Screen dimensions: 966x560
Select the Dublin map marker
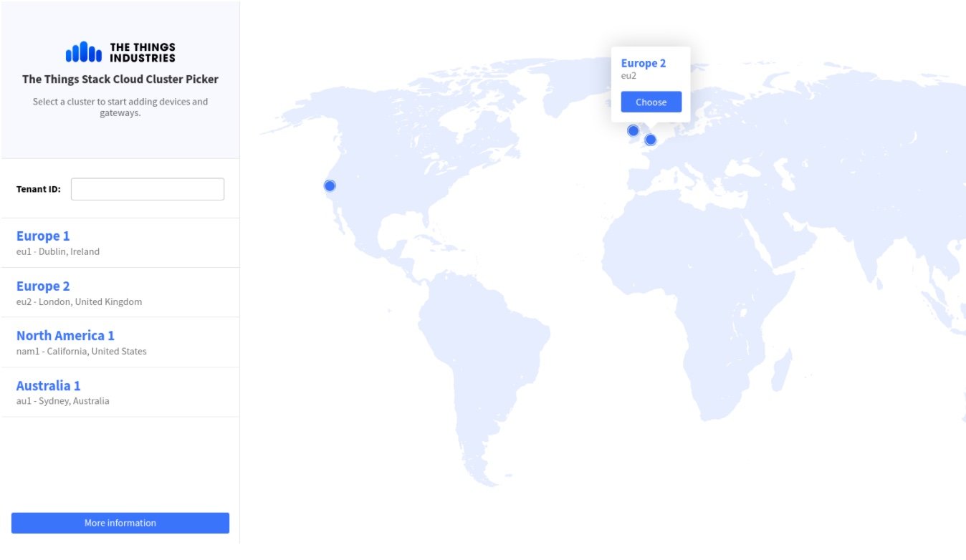pyautogui.click(x=633, y=131)
